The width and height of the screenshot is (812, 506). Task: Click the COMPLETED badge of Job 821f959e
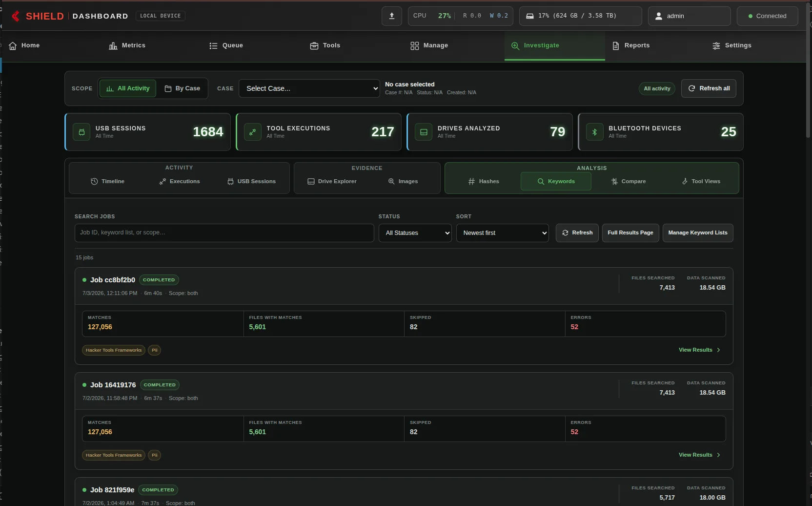pos(158,490)
